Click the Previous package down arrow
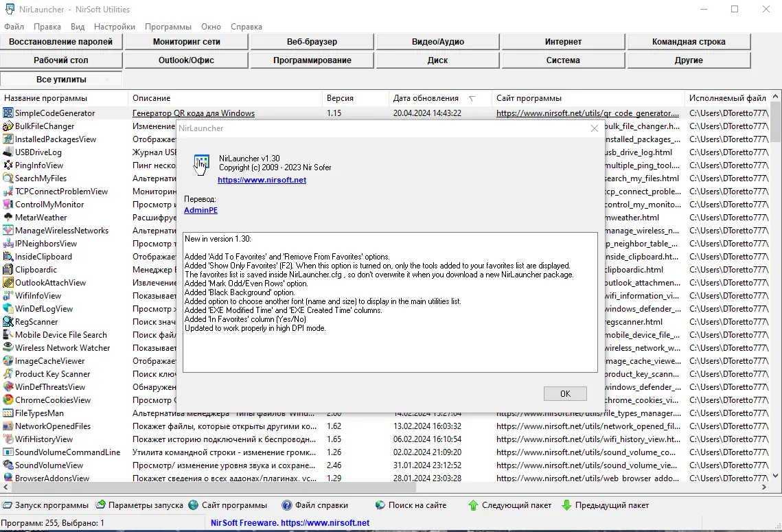Image resolution: width=782 pixels, height=532 pixels. click(x=566, y=505)
